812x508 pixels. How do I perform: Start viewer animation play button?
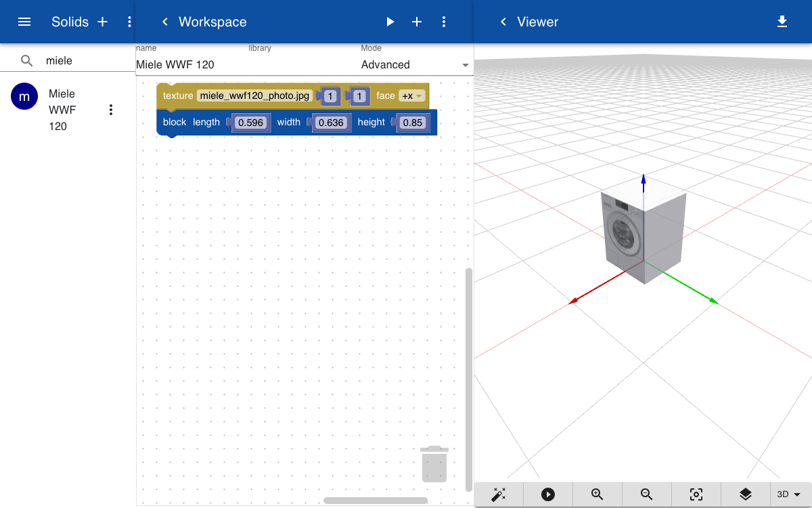tap(548, 494)
